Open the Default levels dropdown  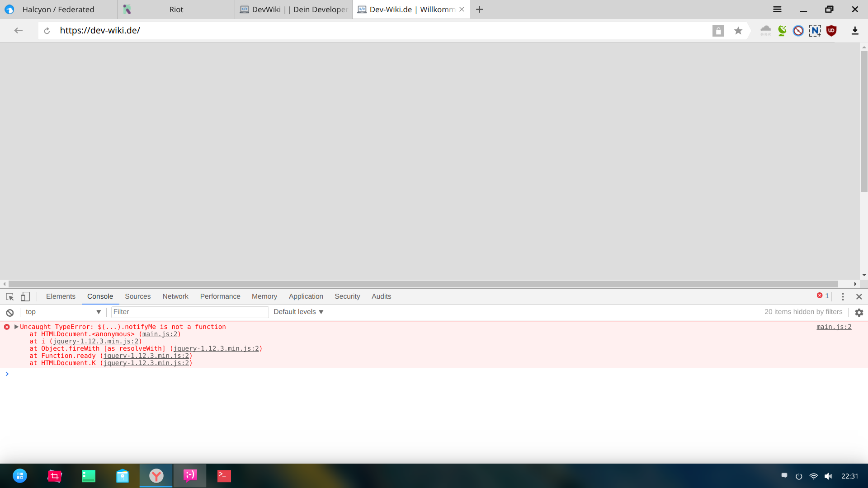pos(298,312)
